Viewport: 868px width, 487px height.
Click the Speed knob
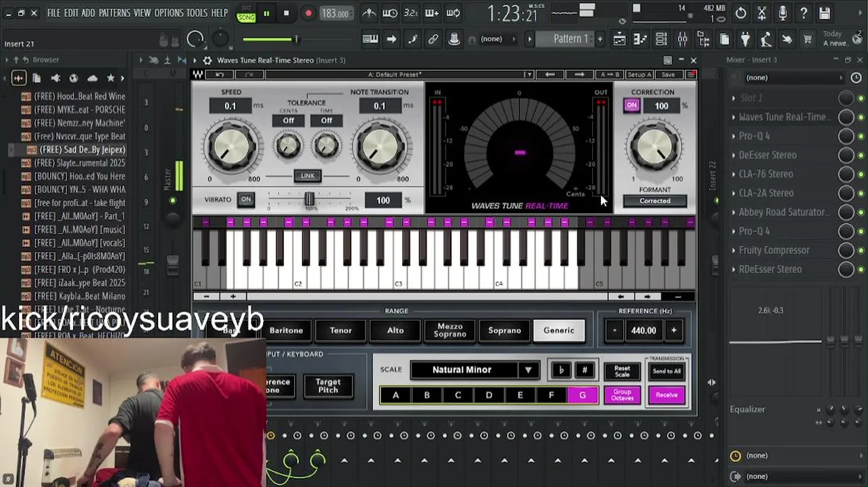click(x=231, y=146)
